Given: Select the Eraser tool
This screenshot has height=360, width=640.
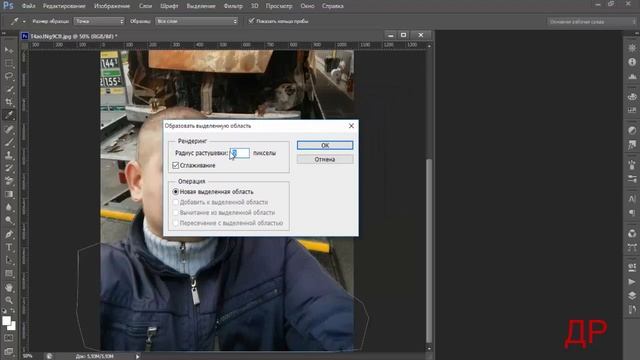Looking at the screenshot, I should (x=9, y=181).
